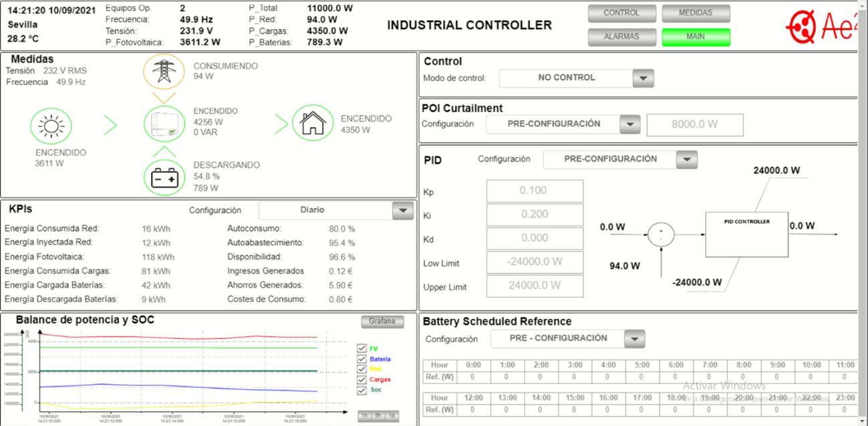The image size is (868, 426).
Task: Open the POI Curtailment configuration dropdown
Action: 629,124
